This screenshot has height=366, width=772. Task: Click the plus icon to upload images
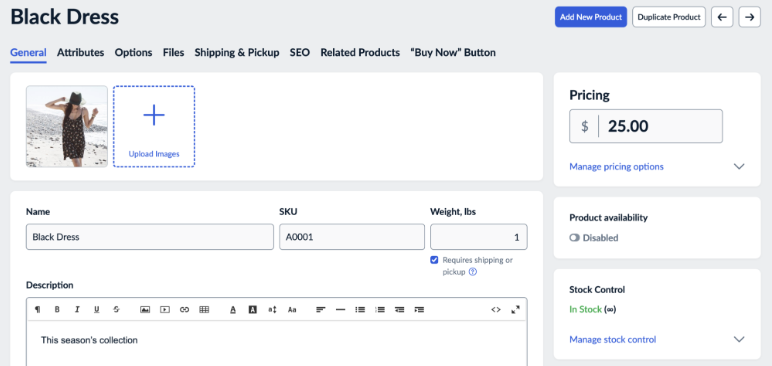tap(154, 115)
